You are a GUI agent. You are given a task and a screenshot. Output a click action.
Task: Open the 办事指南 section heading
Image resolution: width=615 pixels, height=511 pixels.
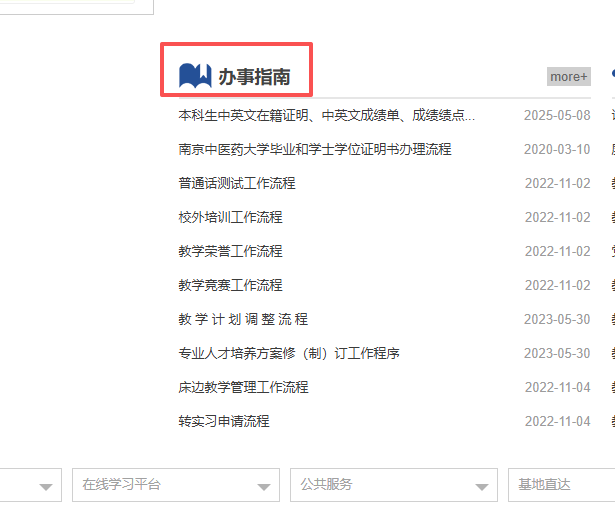click(254, 76)
